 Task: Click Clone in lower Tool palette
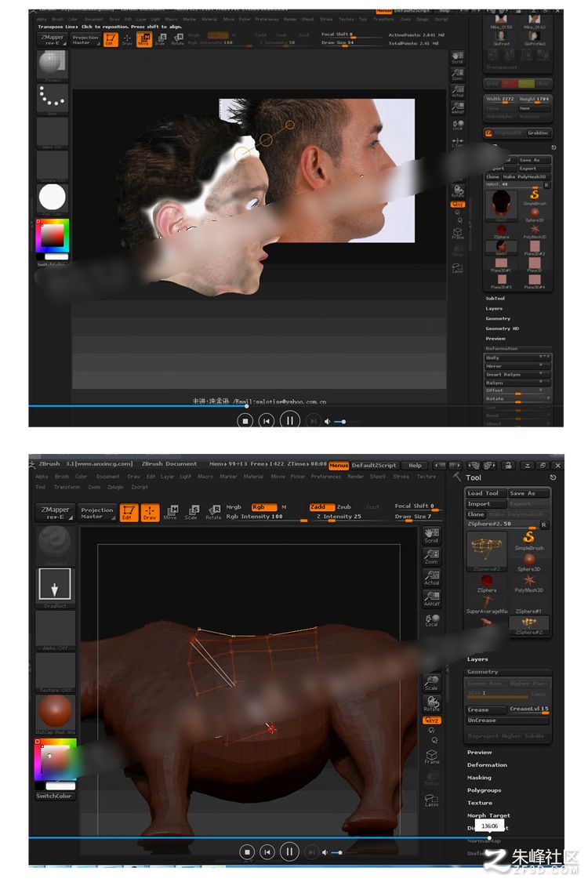point(476,514)
